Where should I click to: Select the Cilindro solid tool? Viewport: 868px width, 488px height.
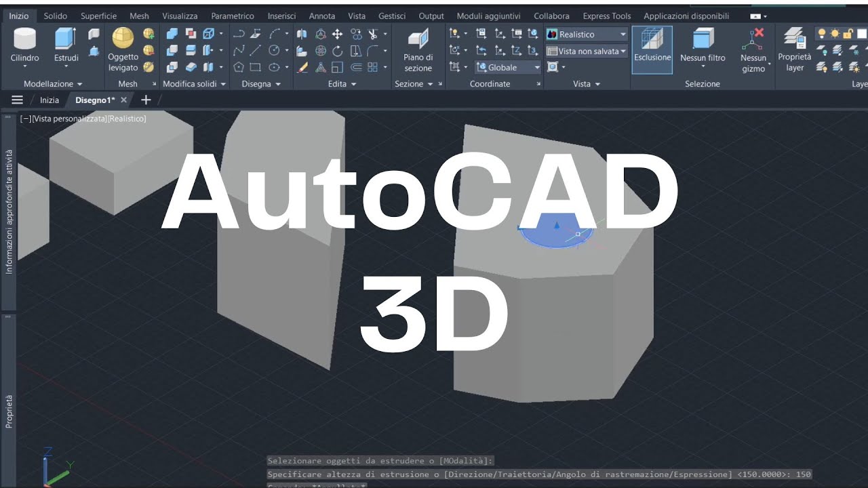pos(25,45)
